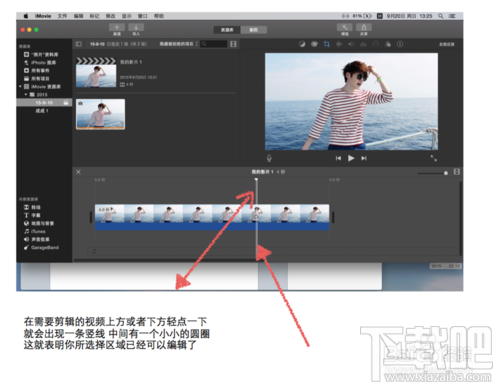Click the background music well note icon
This screenshot has height=387, width=500.
click(94, 251)
